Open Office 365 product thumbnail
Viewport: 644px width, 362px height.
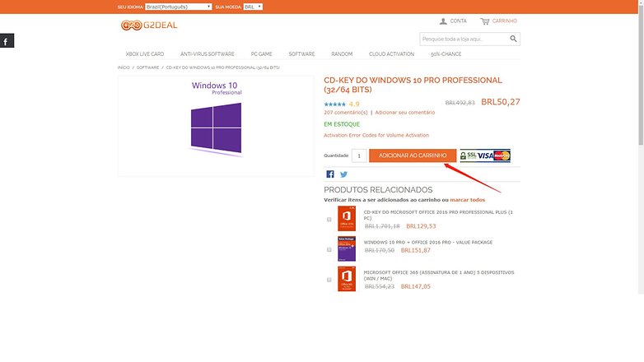[x=347, y=279]
